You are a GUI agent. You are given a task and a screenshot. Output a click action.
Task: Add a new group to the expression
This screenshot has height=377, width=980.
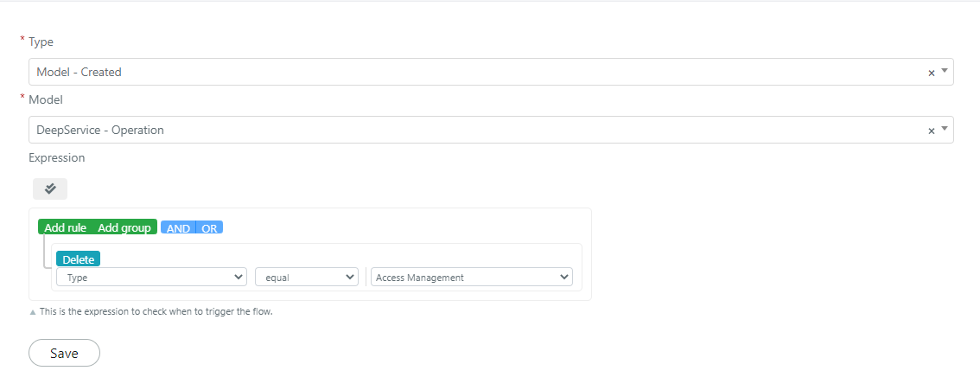(124, 227)
